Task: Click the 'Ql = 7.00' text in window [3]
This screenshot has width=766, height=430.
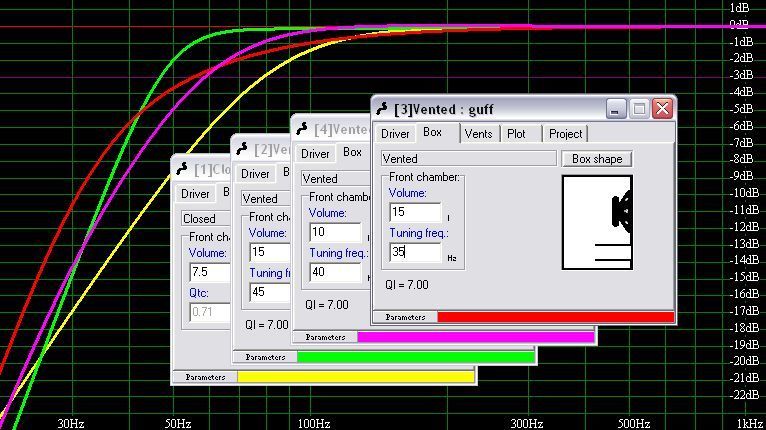Action: [406, 285]
